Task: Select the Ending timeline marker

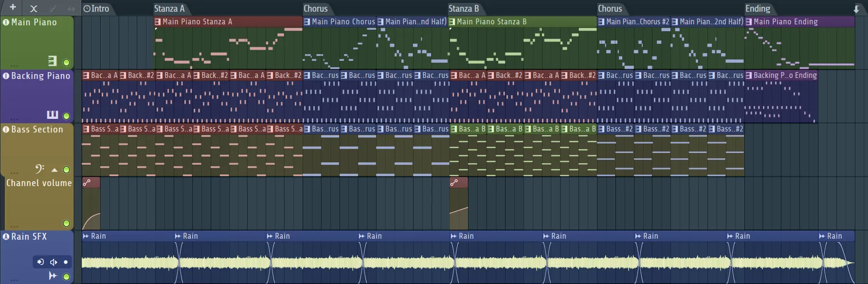Action: 757,8
